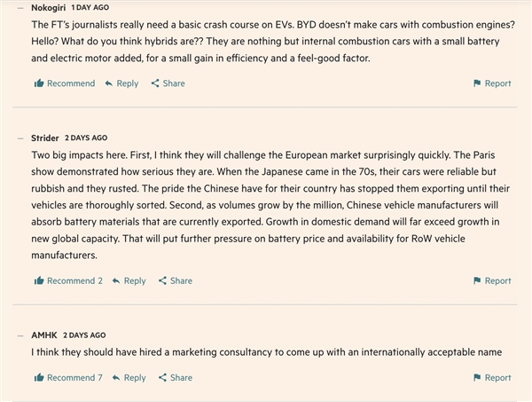
Task: Click share icon under Strider's comment
Action: click(x=162, y=280)
